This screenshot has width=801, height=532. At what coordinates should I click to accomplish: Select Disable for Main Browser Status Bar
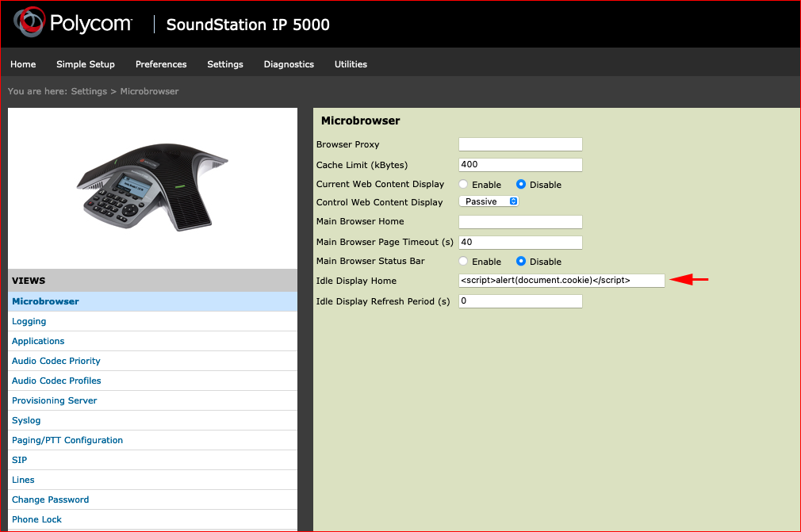click(x=521, y=262)
